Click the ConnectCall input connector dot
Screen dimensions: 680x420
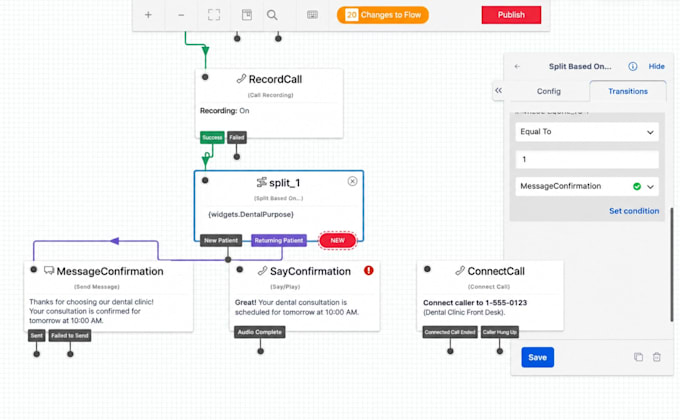[427, 269]
